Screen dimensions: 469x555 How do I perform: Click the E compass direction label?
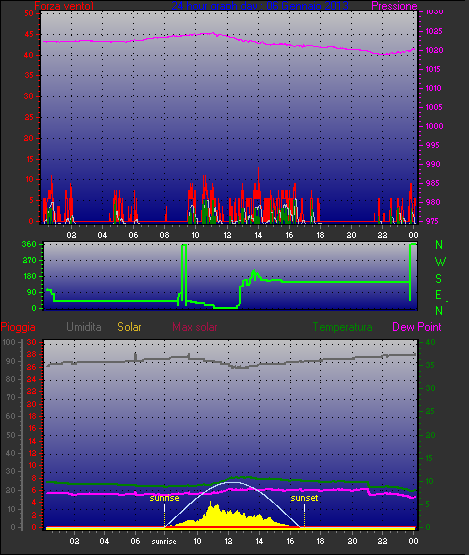(x=438, y=295)
